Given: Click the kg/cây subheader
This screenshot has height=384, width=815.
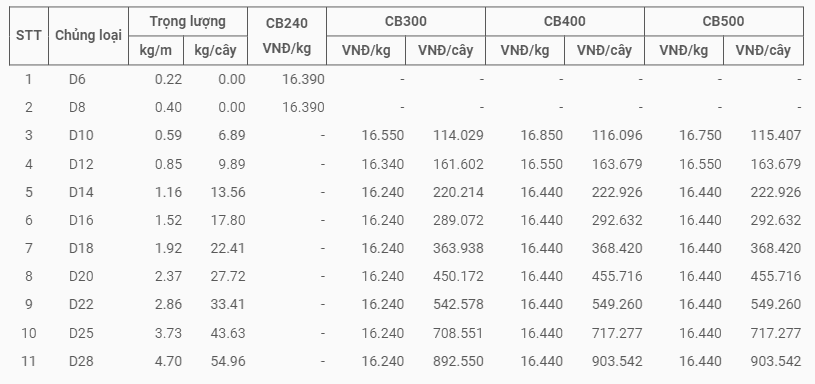Looking at the screenshot, I should tap(216, 50).
